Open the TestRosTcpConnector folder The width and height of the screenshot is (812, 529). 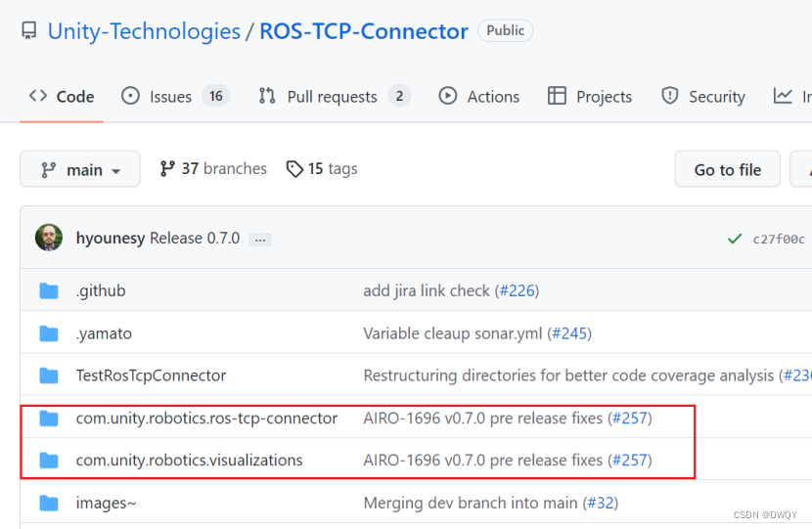coord(151,375)
